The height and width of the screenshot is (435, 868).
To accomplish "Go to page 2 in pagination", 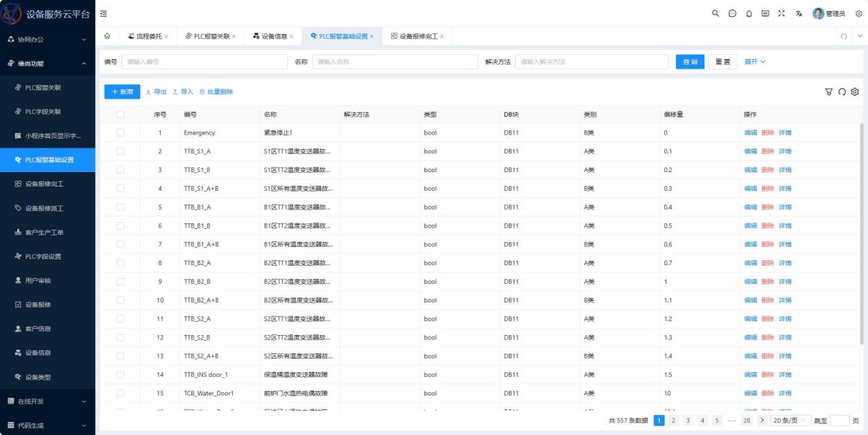I will [673, 420].
